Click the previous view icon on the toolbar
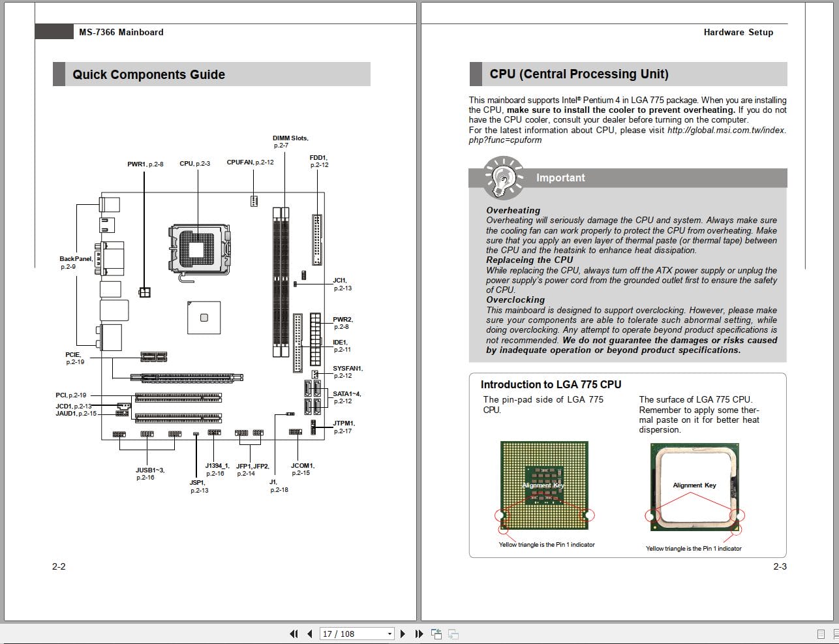839x644 pixels. (x=435, y=634)
